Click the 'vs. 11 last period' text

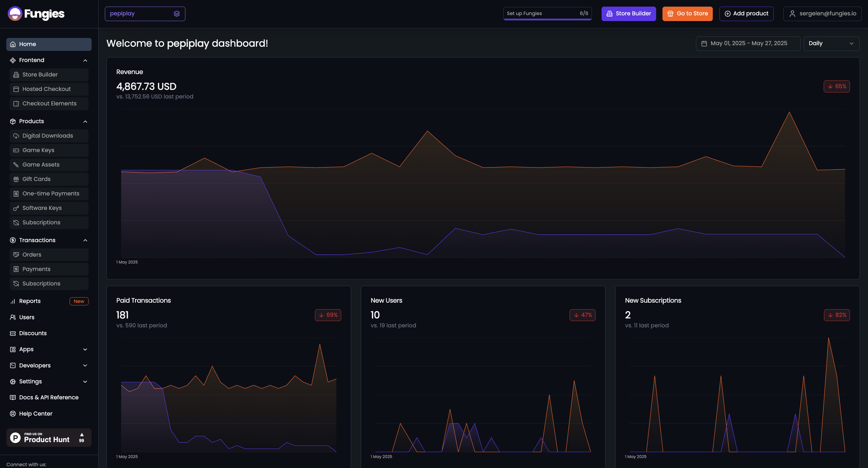pos(646,326)
